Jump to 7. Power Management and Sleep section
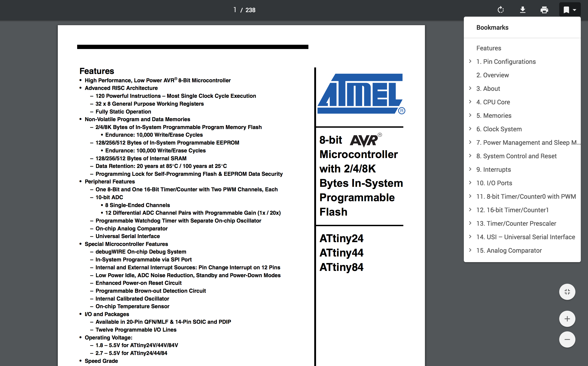 528,143
